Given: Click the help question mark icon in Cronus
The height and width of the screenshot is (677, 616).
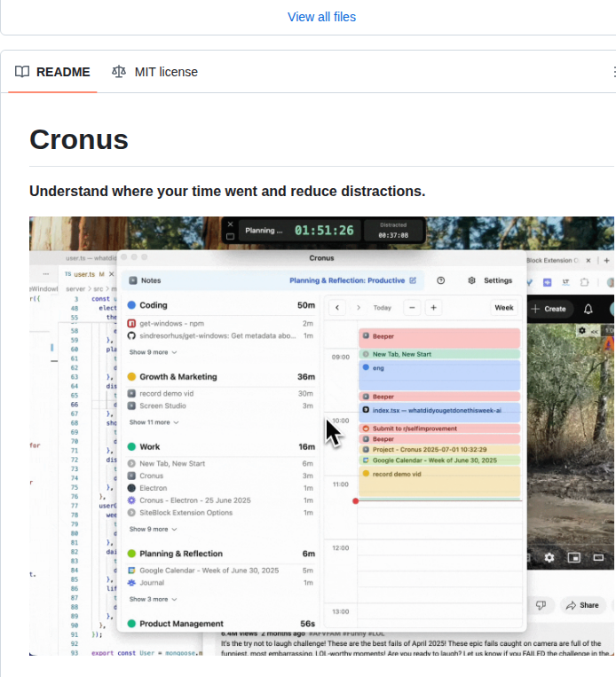Looking at the screenshot, I should click(x=440, y=280).
